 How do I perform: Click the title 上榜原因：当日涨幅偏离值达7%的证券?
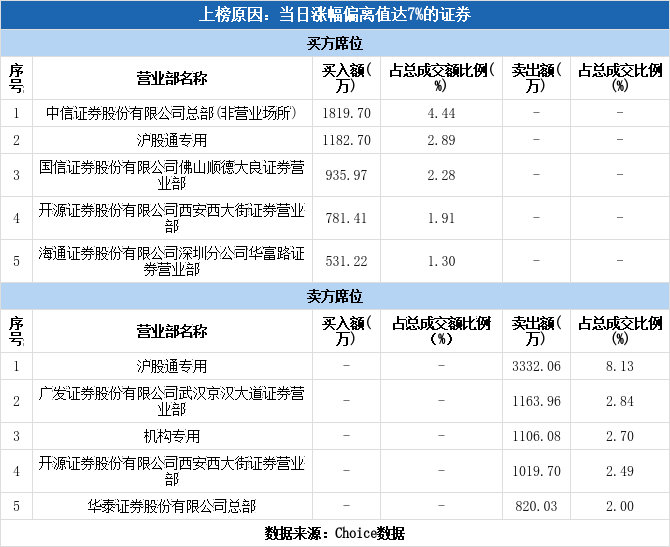pos(335,15)
